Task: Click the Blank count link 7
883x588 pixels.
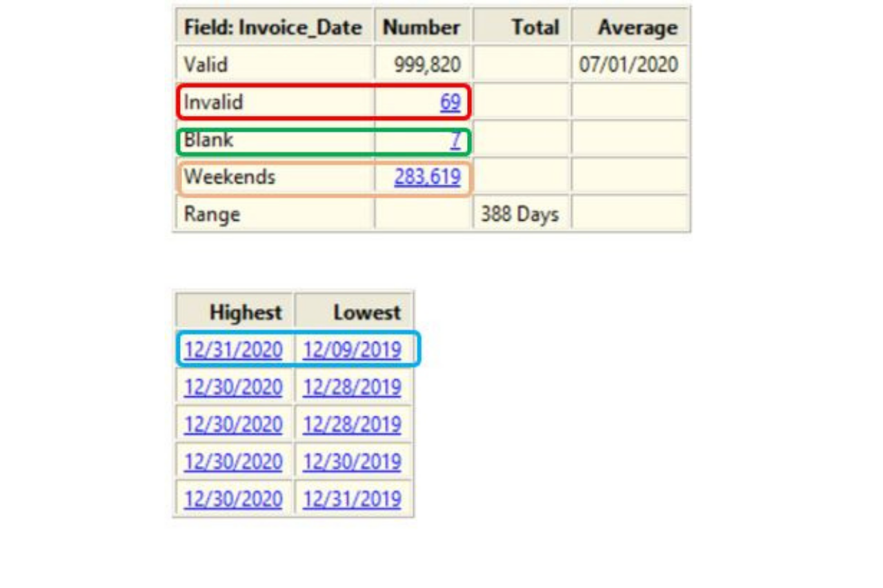Action: [455, 141]
